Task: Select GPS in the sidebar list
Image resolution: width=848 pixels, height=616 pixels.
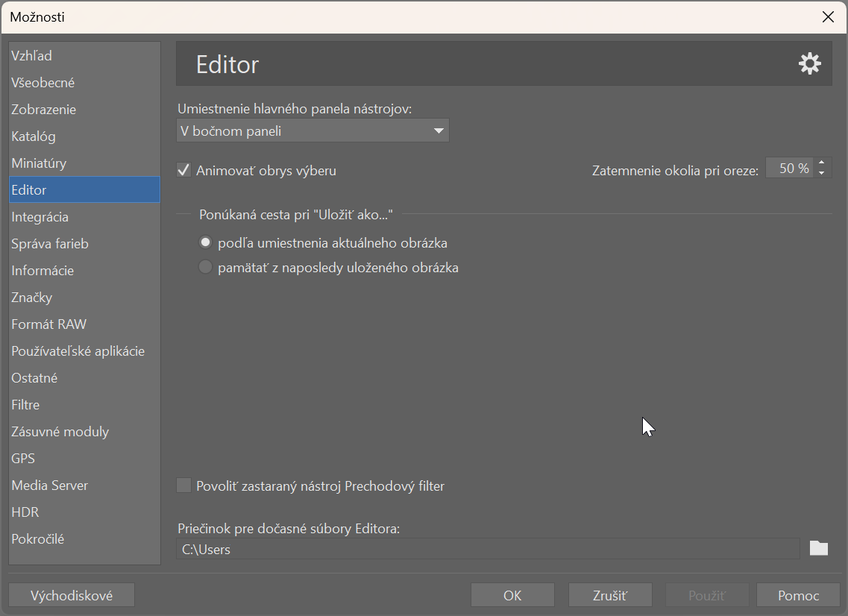Action: click(x=84, y=459)
